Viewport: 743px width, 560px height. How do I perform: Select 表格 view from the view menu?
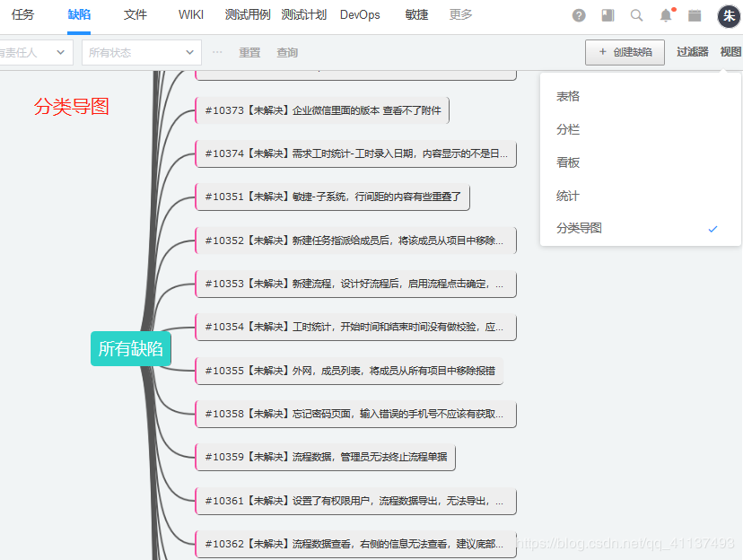pyautogui.click(x=566, y=95)
